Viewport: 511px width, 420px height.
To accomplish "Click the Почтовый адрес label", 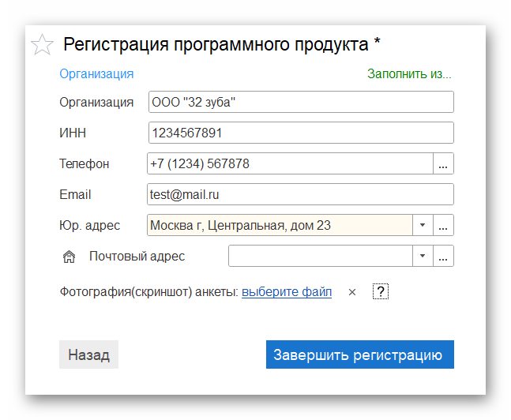I will coord(137,256).
